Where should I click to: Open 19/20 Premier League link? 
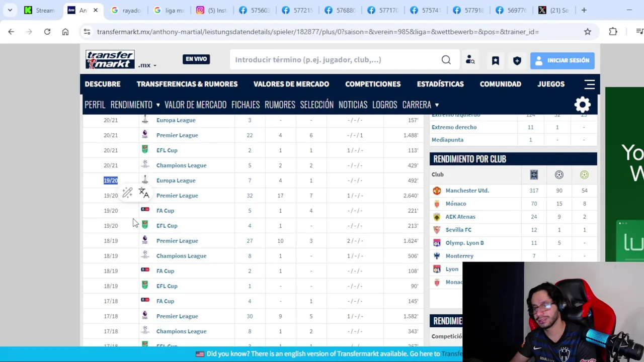click(177, 196)
